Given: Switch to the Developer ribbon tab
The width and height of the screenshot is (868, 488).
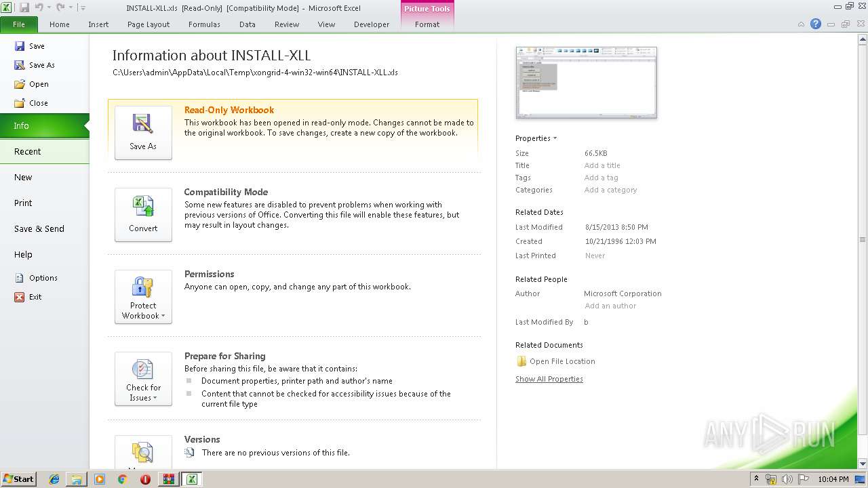Looking at the screenshot, I should click(372, 24).
